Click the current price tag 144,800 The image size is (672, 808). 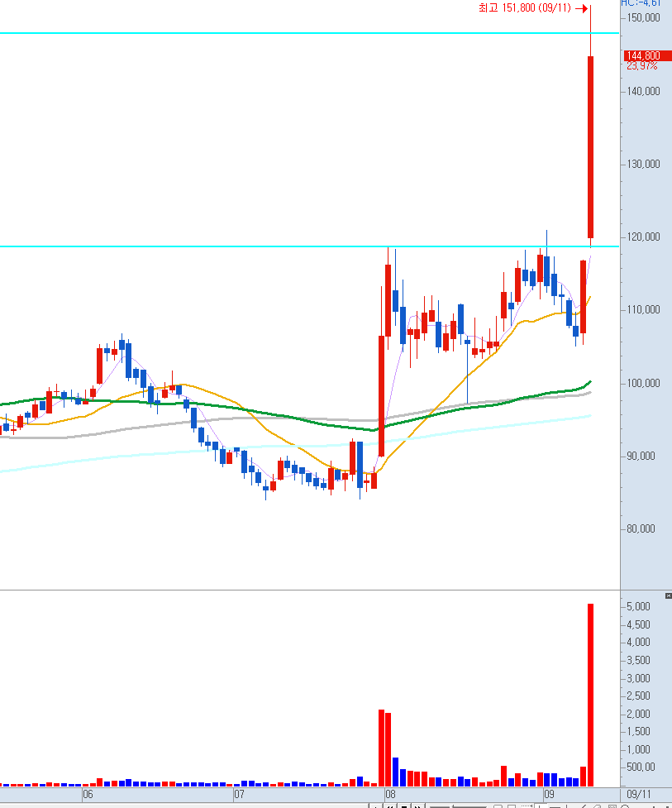pyautogui.click(x=648, y=55)
